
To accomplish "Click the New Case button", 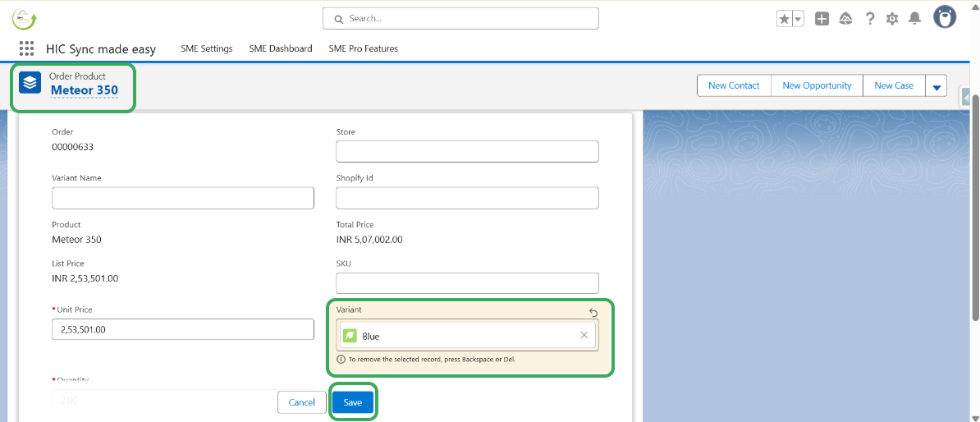I will pos(894,85).
